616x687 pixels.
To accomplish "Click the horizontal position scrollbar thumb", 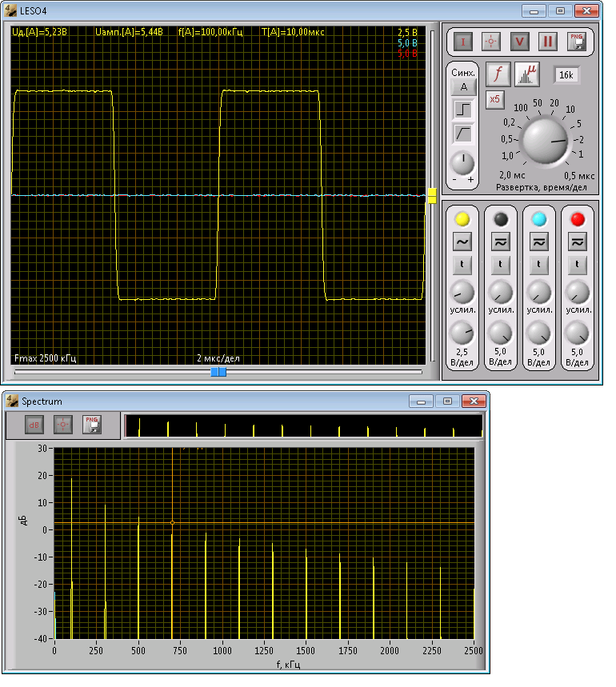I will 218,372.
